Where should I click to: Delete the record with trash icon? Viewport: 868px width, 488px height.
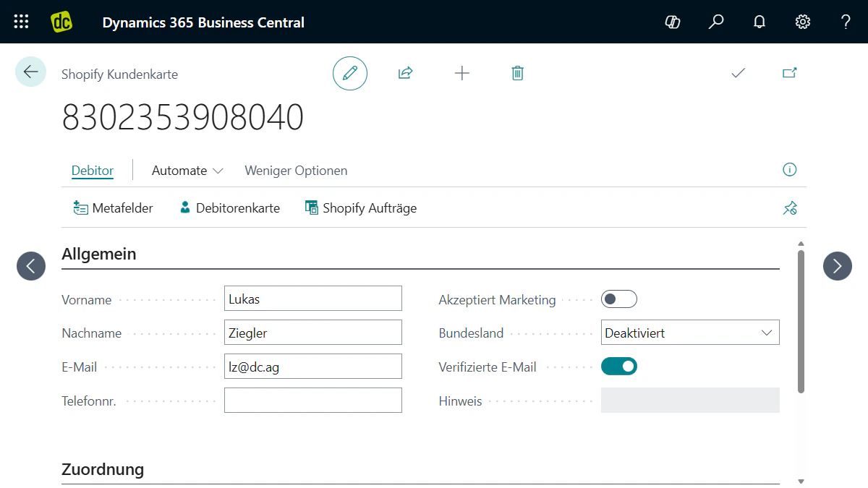517,73
